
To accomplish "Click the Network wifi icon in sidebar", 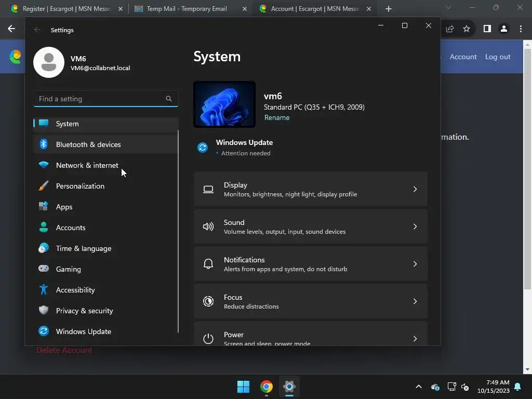I will coord(44,165).
